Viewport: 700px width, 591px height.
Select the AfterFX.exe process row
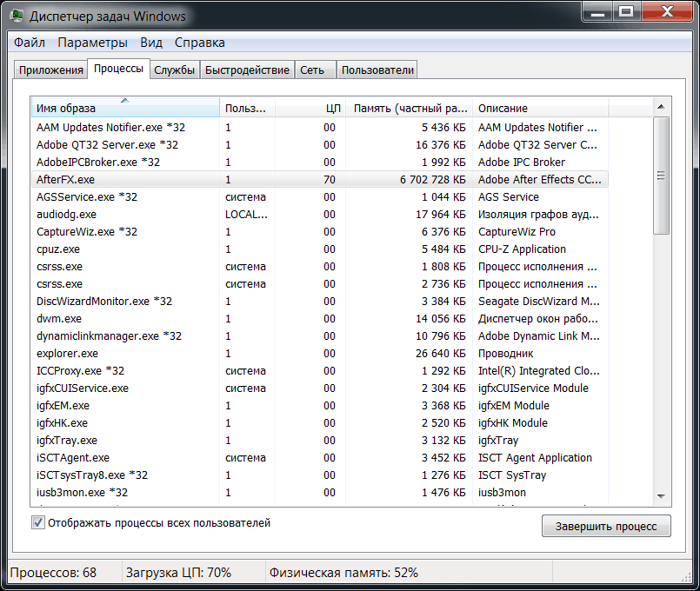320,179
